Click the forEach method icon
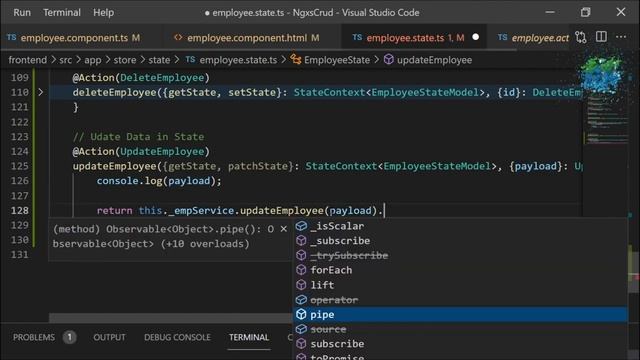This screenshot has height=360, width=640. 301,270
